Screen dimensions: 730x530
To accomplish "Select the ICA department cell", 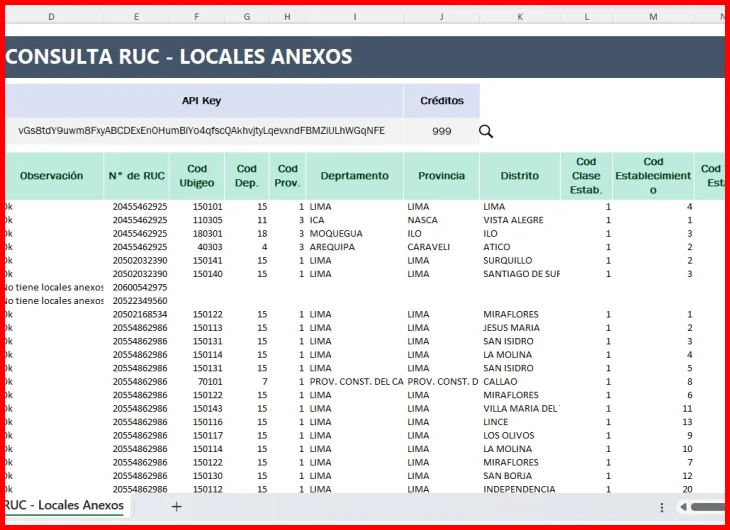I will pyautogui.click(x=355, y=220).
